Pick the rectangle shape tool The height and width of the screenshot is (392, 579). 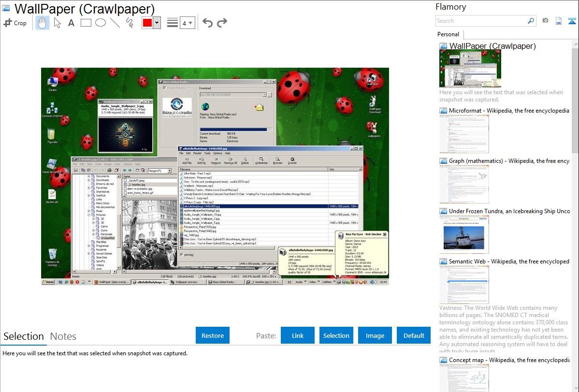[x=86, y=23]
